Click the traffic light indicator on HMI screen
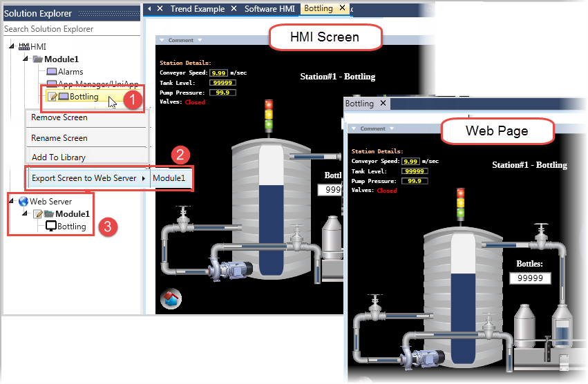 [x=269, y=115]
